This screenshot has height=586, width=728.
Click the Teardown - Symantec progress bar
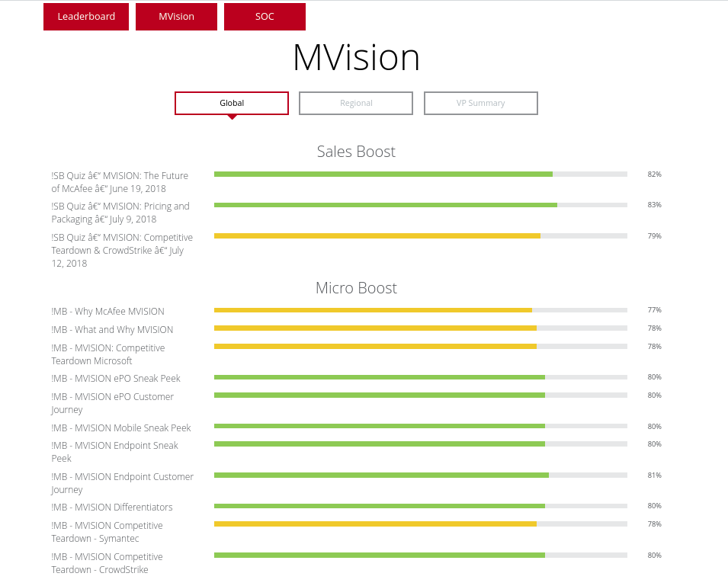point(421,524)
